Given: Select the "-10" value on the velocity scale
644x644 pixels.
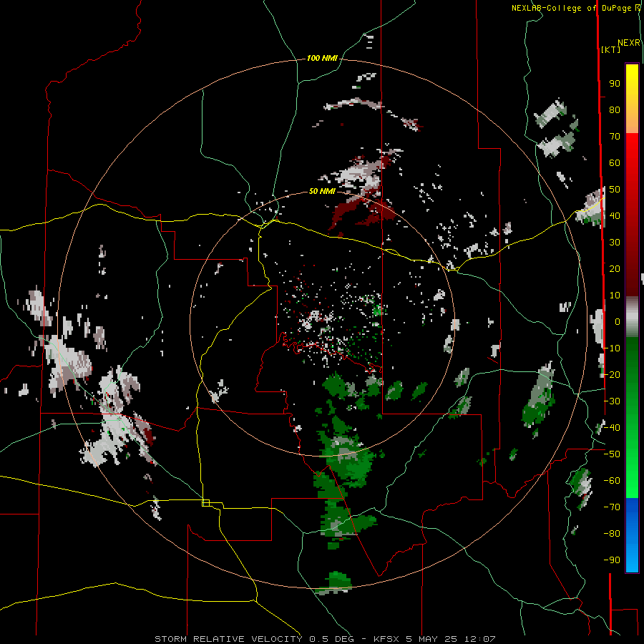Looking at the screenshot, I should click(612, 348).
